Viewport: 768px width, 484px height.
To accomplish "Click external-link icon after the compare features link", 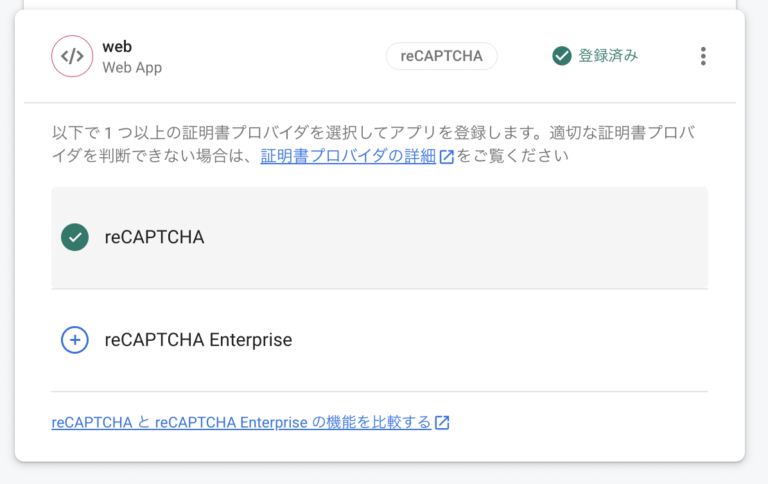I will pos(442,422).
